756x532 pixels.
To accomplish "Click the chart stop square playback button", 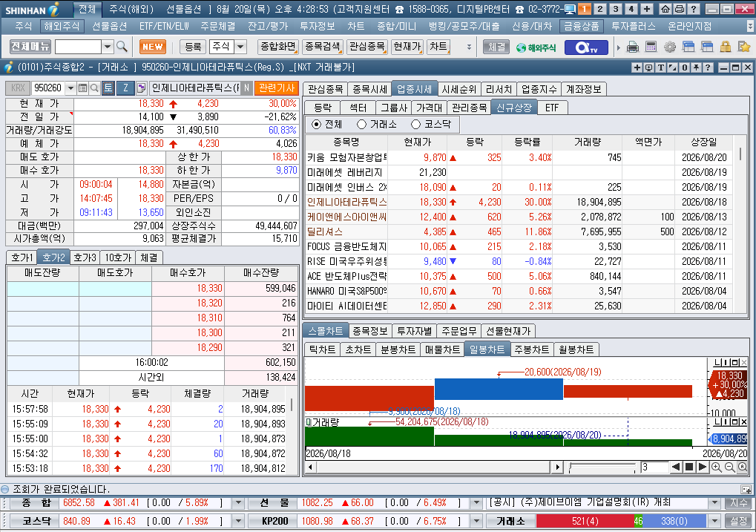I will (689, 467).
